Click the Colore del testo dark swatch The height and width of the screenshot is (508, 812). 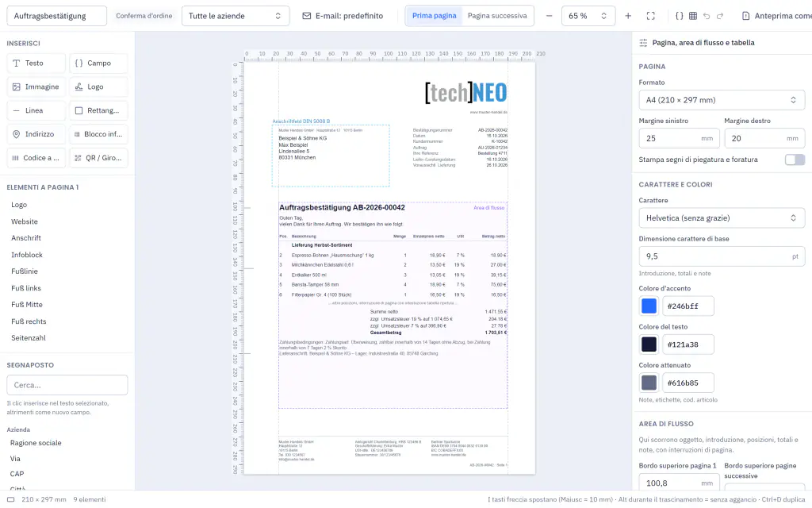click(649, 344)
